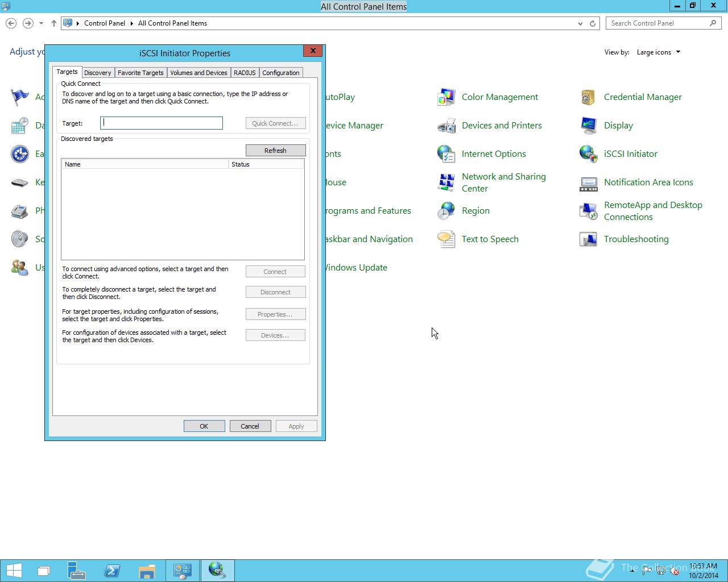Open the View by Large icons dropdown
The image size is (728, 582).
[659, 52]
